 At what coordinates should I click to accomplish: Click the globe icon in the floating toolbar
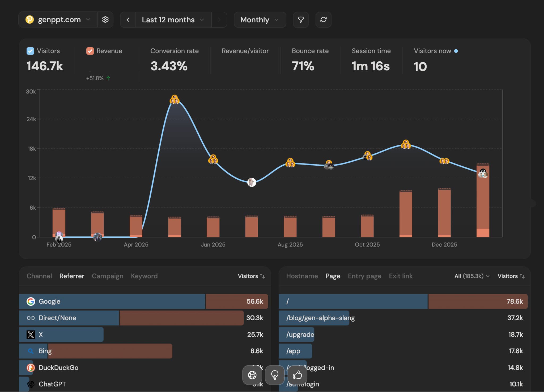[x=252, y=375]
